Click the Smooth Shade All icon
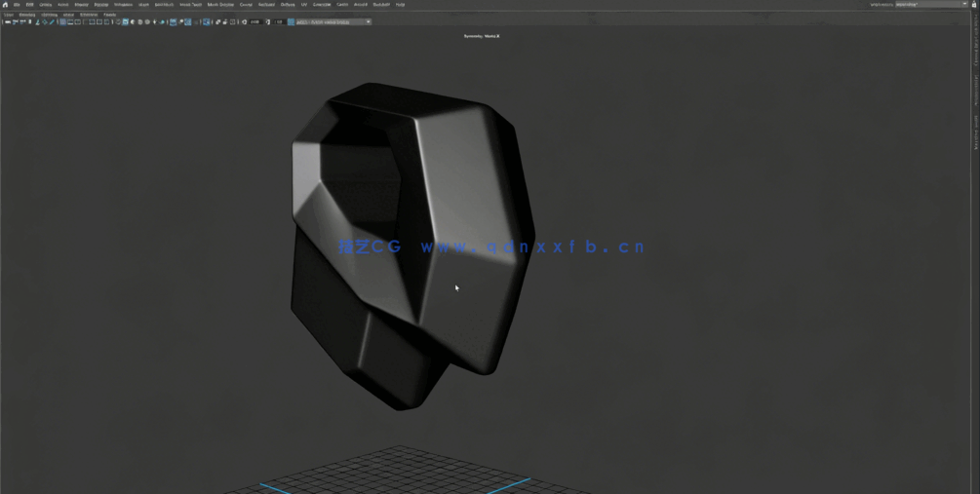Image resolution: width=980 pixels, height=494 pixels. [125, 21]
